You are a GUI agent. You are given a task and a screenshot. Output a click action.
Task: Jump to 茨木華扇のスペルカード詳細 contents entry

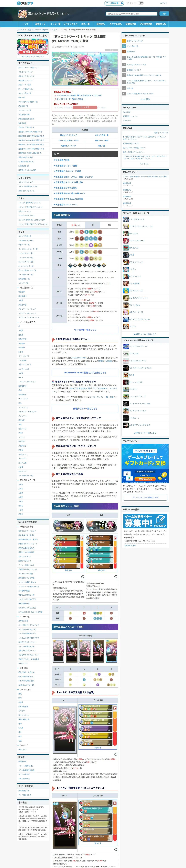point(67,171)
